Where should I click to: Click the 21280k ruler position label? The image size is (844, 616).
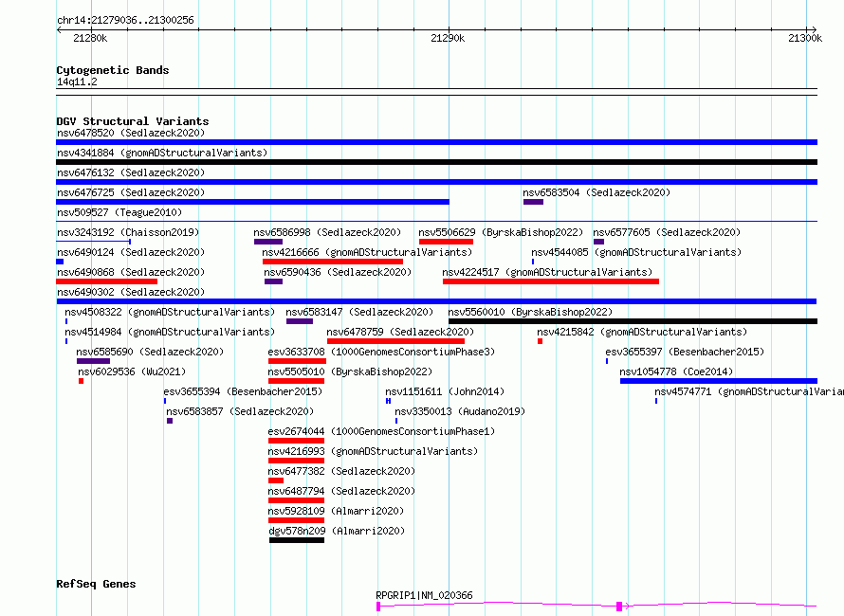click(x=90, y=38)
